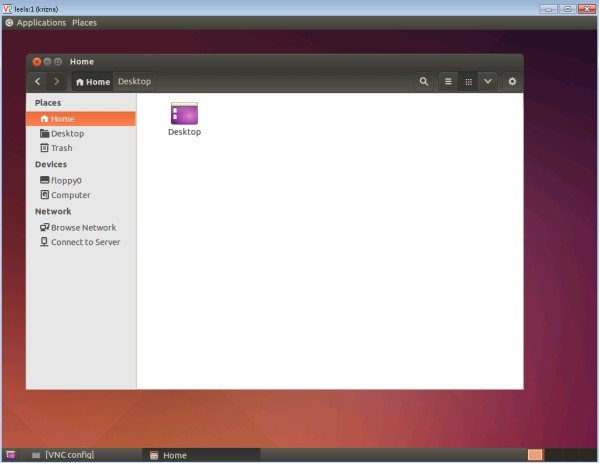Switch to list view
The width and height of the screenshot is (599, 463).
click(448, 81)
